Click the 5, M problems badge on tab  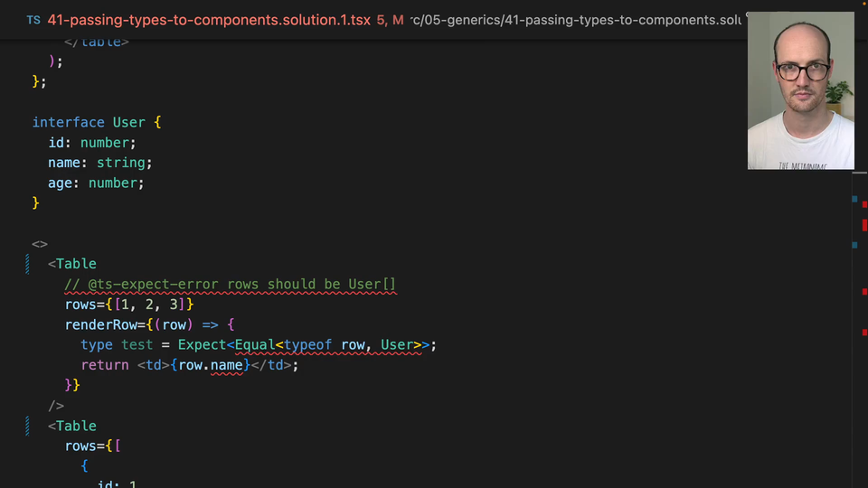coord(390,20)
